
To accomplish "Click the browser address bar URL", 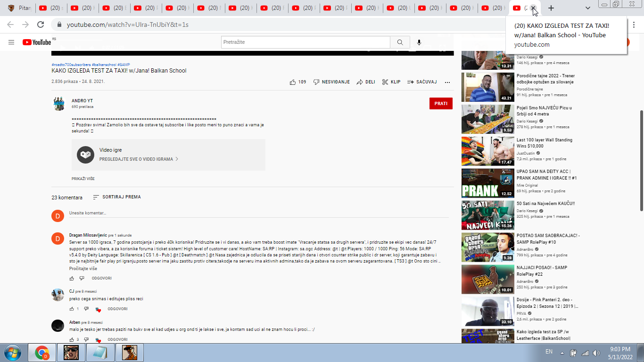I will click(x=128, y=25).
